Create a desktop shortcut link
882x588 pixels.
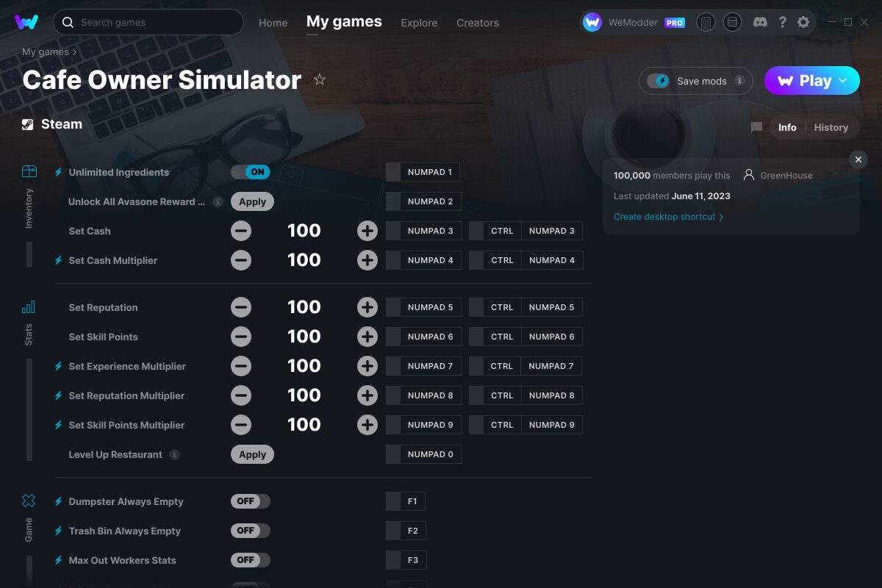[x=669, y=217]
